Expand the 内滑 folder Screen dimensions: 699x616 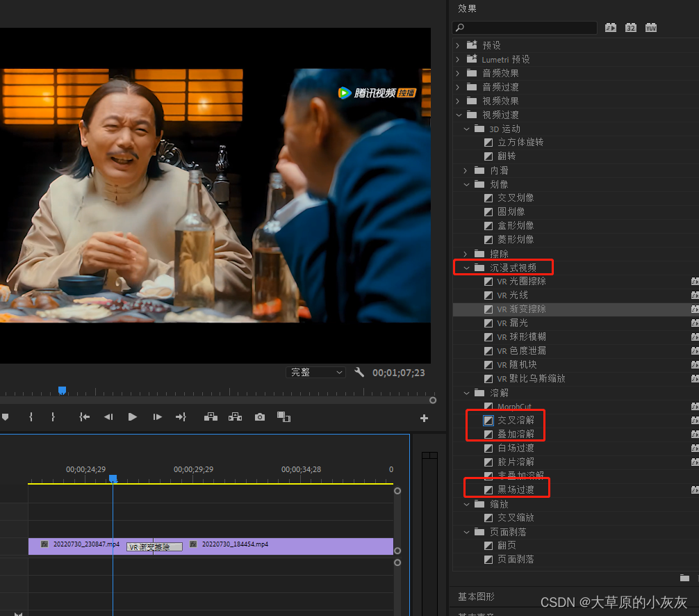coord(466,170)
